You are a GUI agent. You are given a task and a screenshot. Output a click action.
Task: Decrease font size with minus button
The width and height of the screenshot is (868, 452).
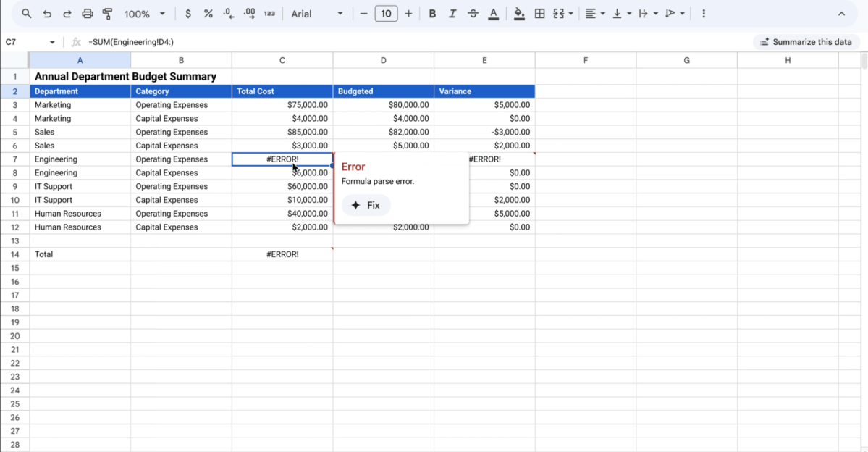363,13
